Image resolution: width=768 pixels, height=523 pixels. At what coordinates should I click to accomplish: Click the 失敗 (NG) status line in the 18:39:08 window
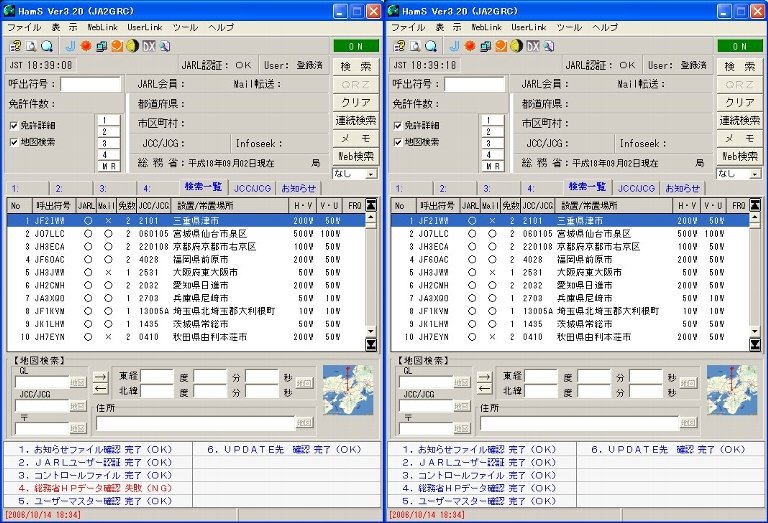point(96,488)
